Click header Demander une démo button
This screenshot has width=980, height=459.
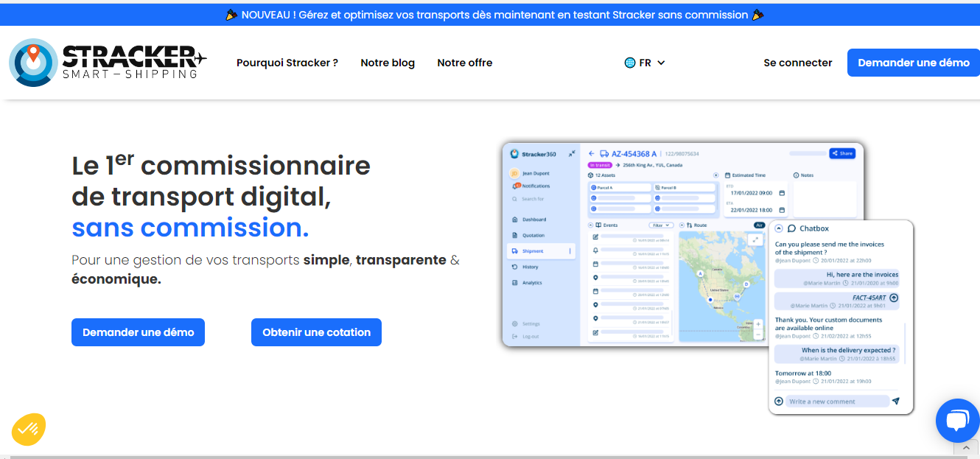click(914, 63)
